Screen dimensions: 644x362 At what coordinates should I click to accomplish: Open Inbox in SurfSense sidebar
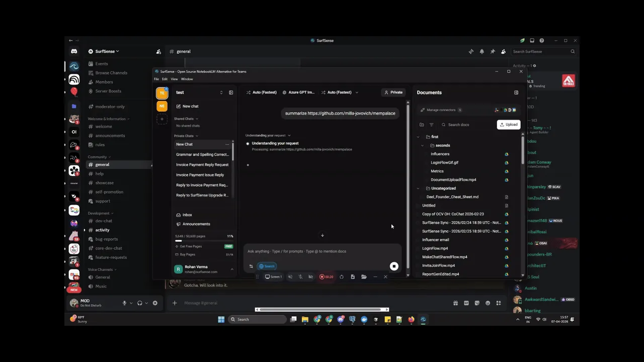pyautogui.click(x=184, y=215)
